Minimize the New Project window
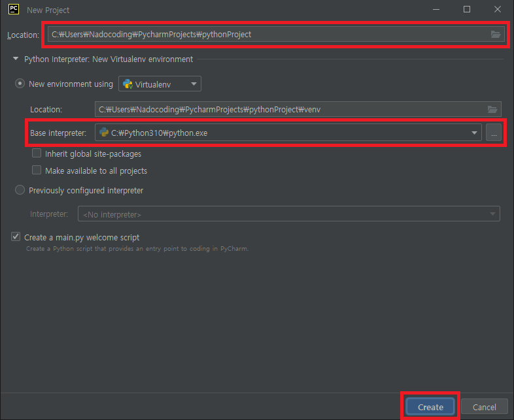The width and height of the screenshot is (514, 420). pyautogui.click(x=436, y=10)
